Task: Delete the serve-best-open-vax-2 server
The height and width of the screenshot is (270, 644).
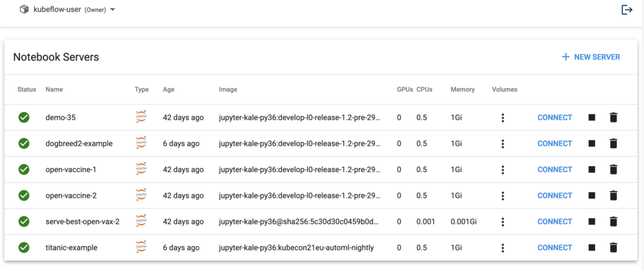Action: 614,222
